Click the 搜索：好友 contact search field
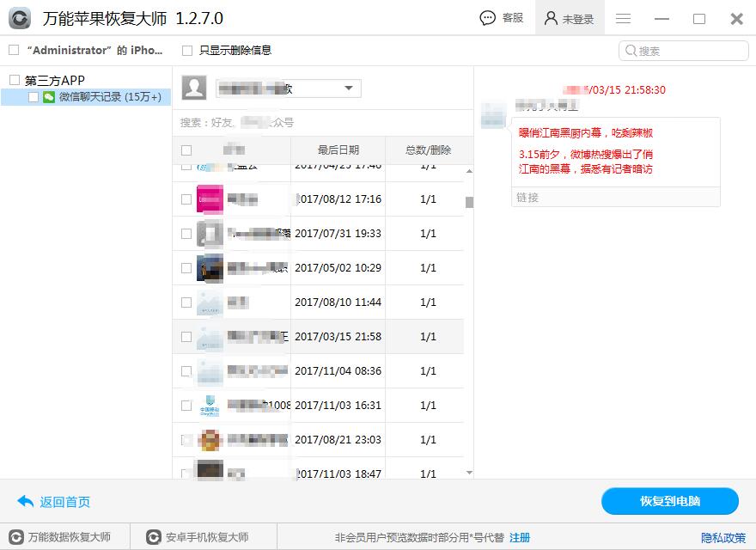 tap(323, 123)
